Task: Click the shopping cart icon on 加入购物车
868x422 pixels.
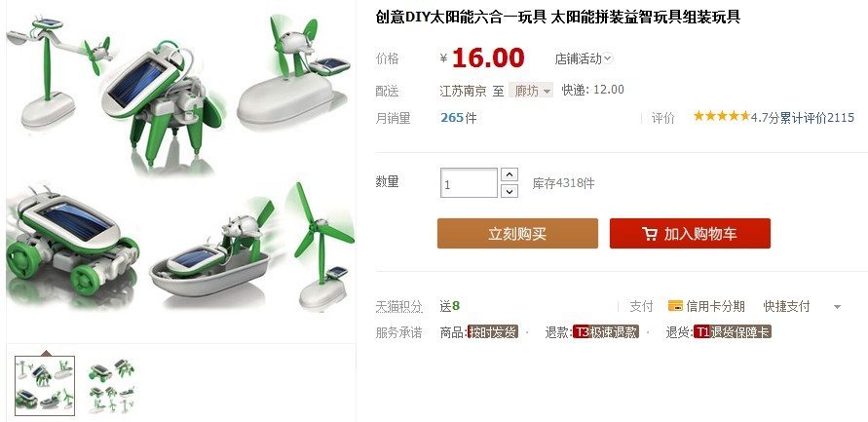Action: (650, 234)
